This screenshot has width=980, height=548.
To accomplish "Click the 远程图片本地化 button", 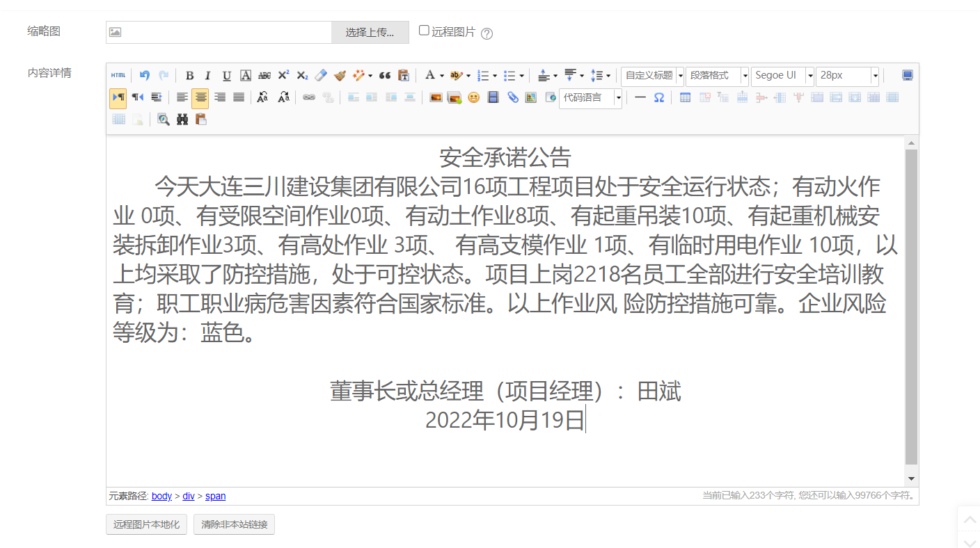I will click(146, 524).
